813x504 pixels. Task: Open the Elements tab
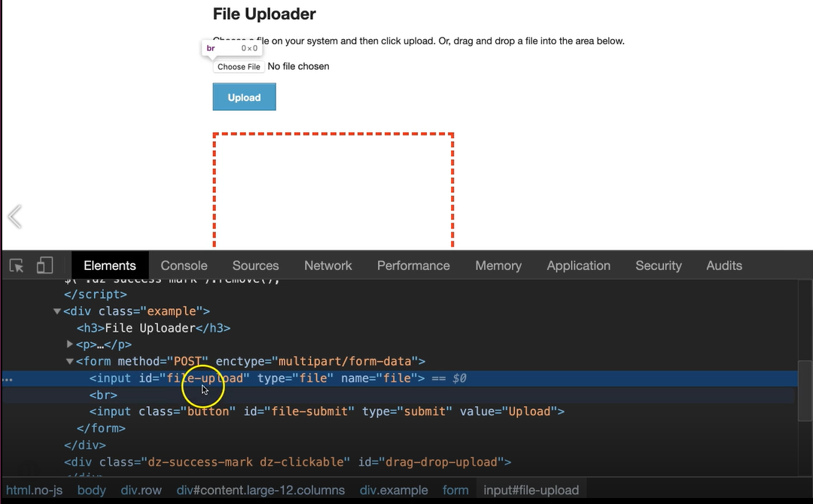(110, 266)
